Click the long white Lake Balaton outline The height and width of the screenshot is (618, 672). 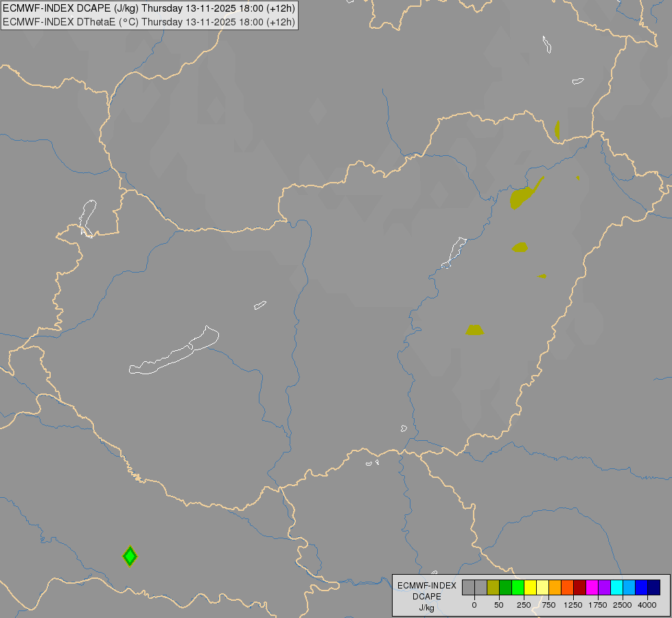[174, 352]
